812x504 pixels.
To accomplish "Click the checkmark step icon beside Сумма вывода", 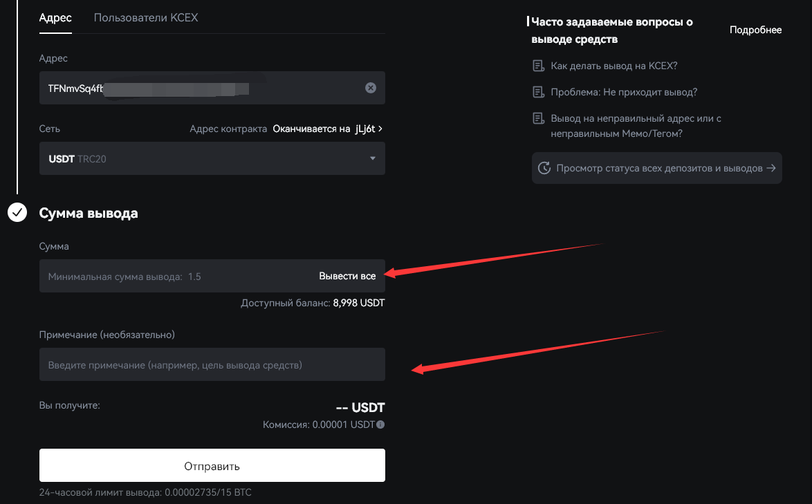I will click(x=17, y=213).
